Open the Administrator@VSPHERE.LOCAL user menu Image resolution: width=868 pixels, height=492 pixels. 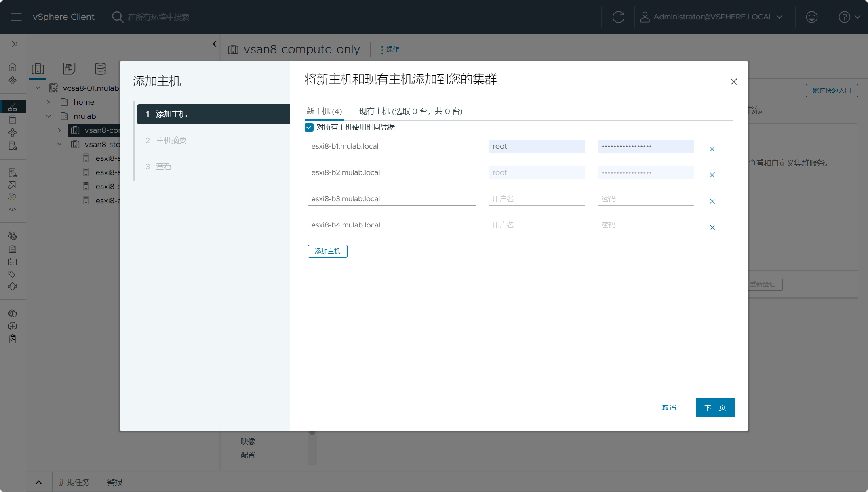(x=712, y=17)
